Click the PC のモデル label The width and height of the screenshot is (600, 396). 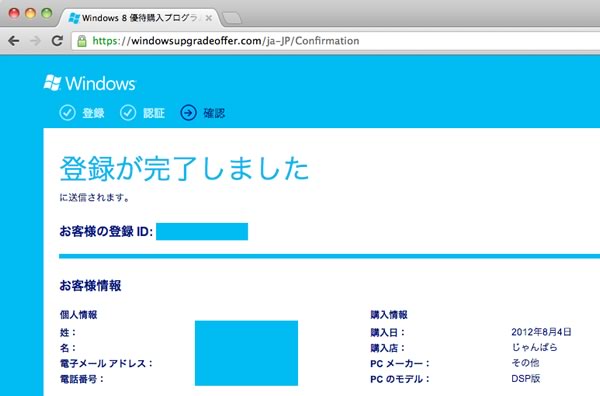pos(400,379)
